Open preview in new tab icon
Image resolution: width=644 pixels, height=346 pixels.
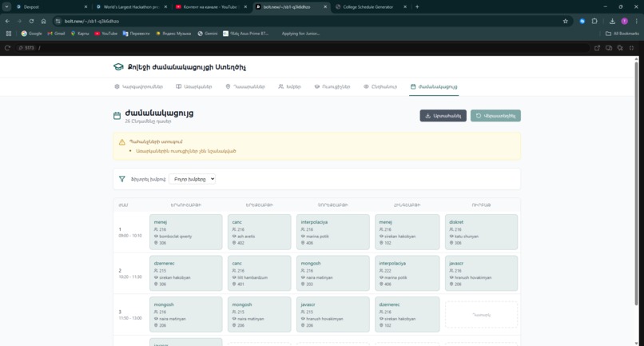point(597,48)
